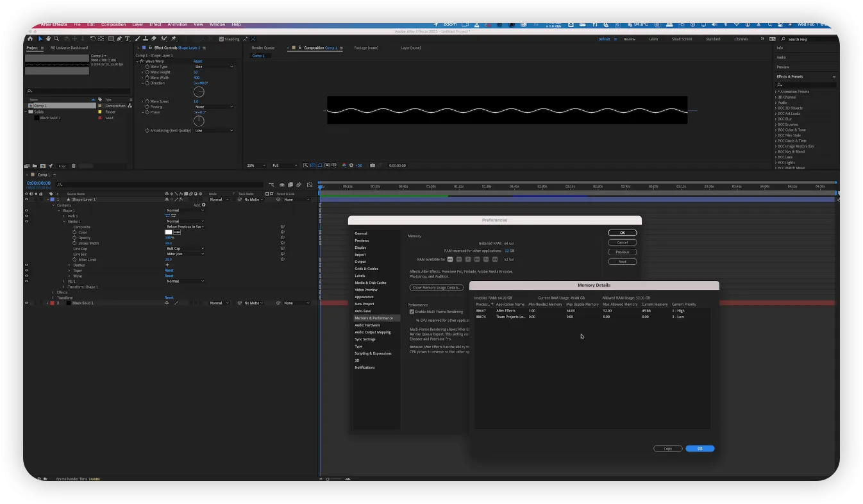The image size is (863, 504).
Task: Reset the Wave Warp effect
Action: (x=197, y=62)
